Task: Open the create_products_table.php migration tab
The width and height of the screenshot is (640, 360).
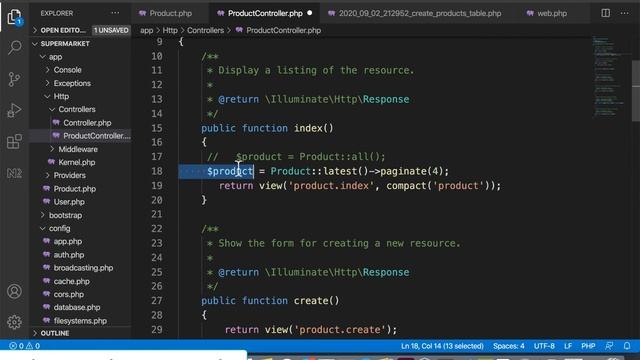Action: click(415, 13)
